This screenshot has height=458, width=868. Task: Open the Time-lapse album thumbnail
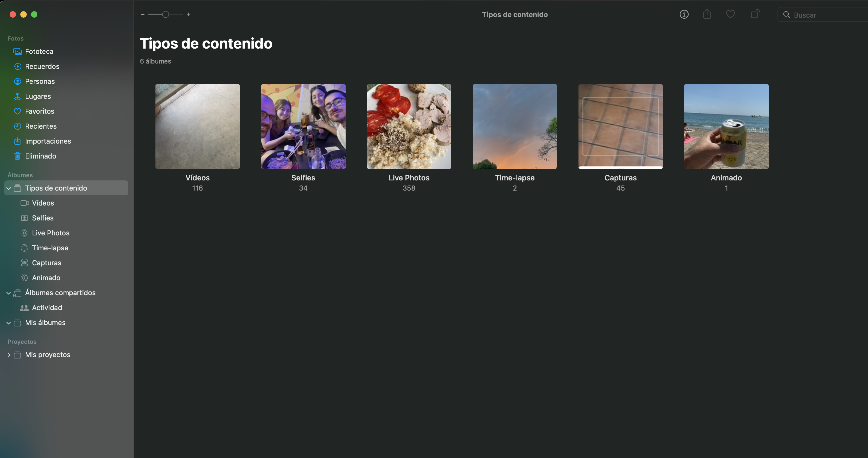pos(515,126)
